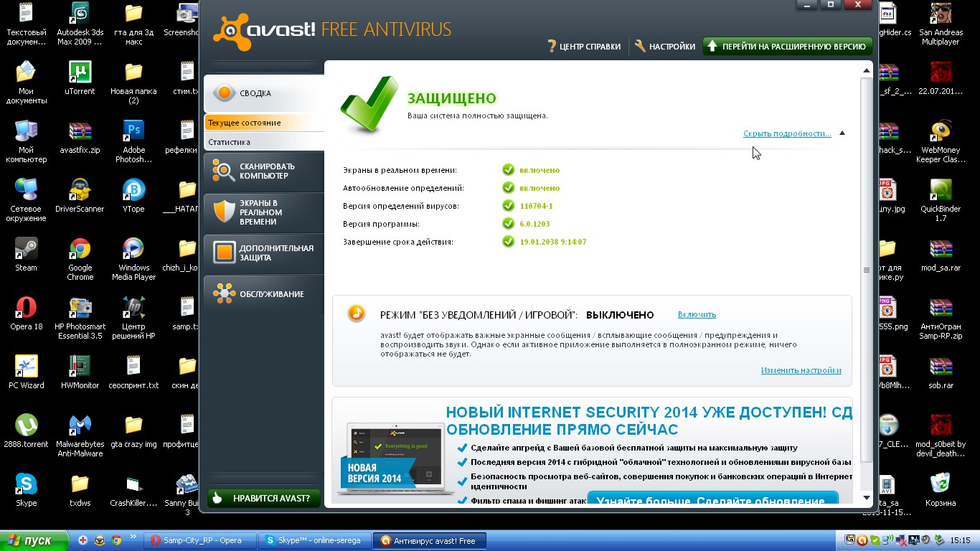Select the сеоспринт.txt file icon
This screenshot has height=551, width=980.
(x=133, y=372)
